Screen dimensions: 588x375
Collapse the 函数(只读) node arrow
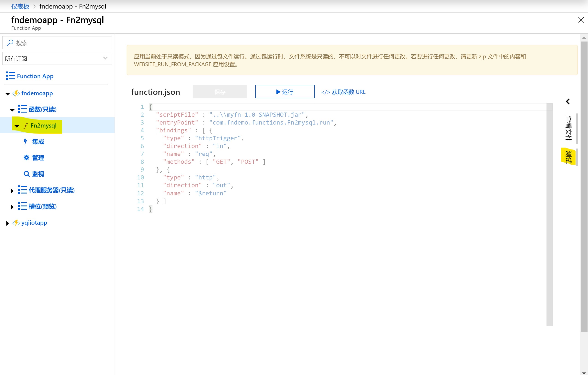pos(12,110)
